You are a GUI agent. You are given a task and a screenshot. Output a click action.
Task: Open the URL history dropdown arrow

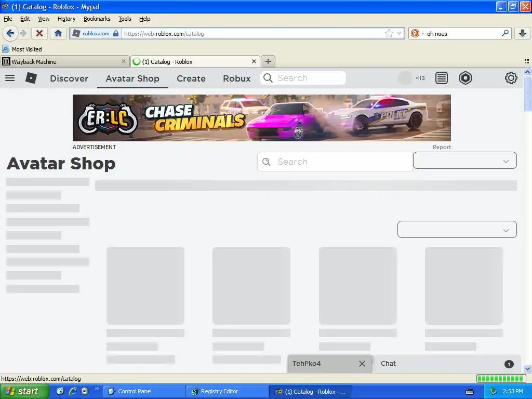pyautogui.click(x=400, y=33)
